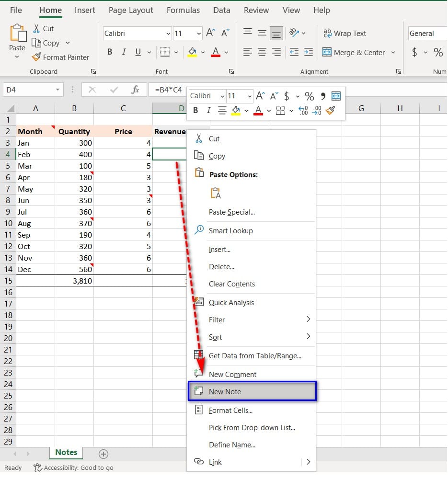Apply red font color in mini toolbar
This screenshot has height=479, width=448.
click(x=258, y=110)
